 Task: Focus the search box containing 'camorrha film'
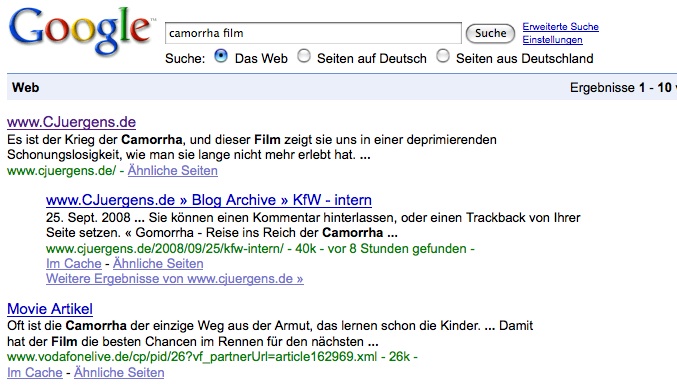coord(313,33)
